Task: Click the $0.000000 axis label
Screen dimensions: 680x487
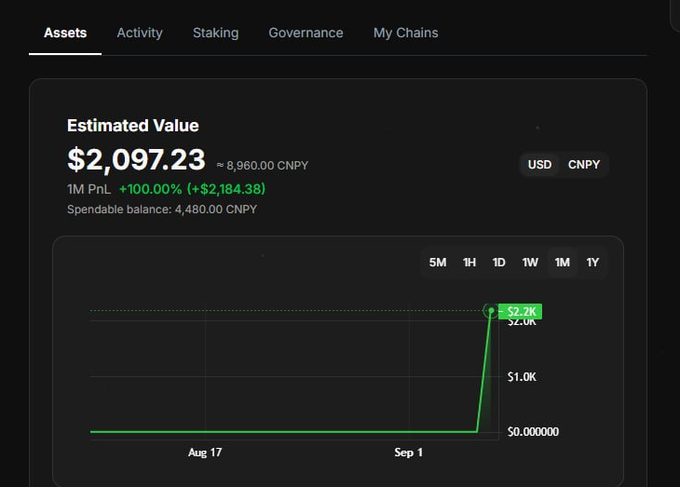Action: pos(533,431)
